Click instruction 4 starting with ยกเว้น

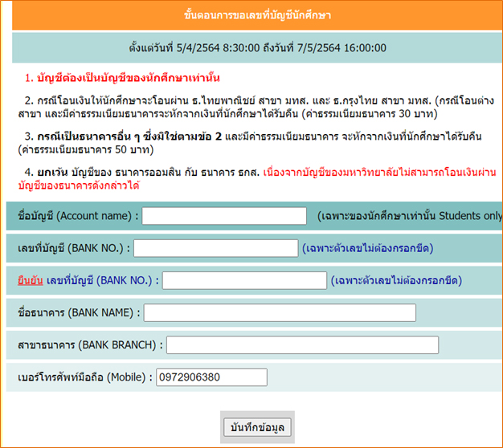pos(257,178)
